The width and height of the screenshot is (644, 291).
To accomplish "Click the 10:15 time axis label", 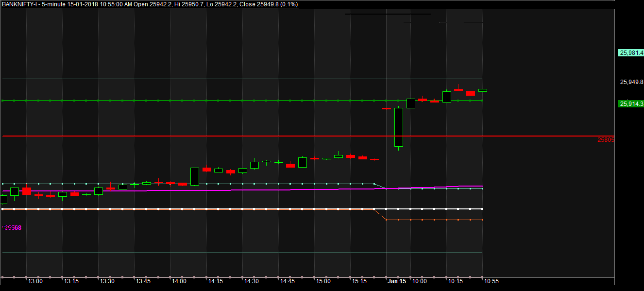I will pyautogui.click(x=455, y=281).
